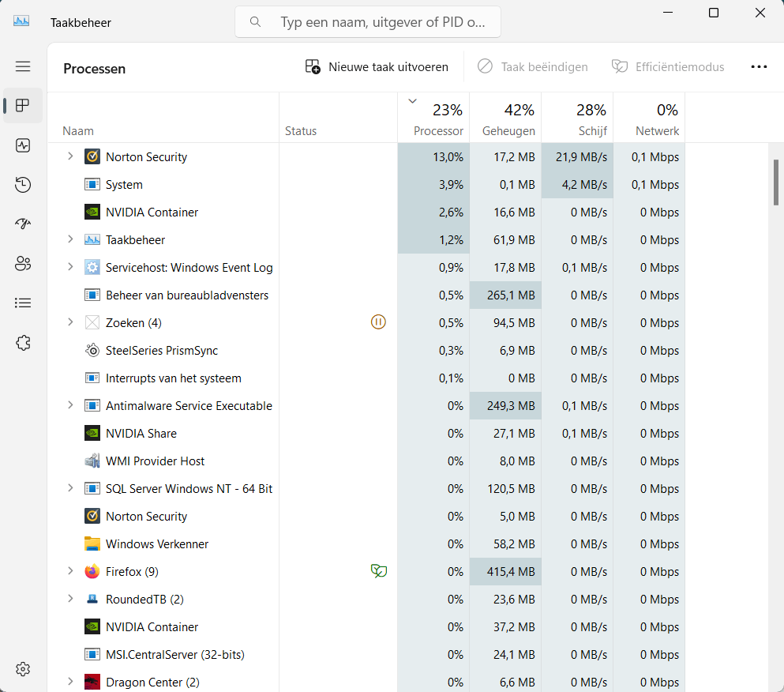Viewport: 784px width, 692px height.
Task: Click the 249,3 MB memory cell
Action: pos(505,406)
